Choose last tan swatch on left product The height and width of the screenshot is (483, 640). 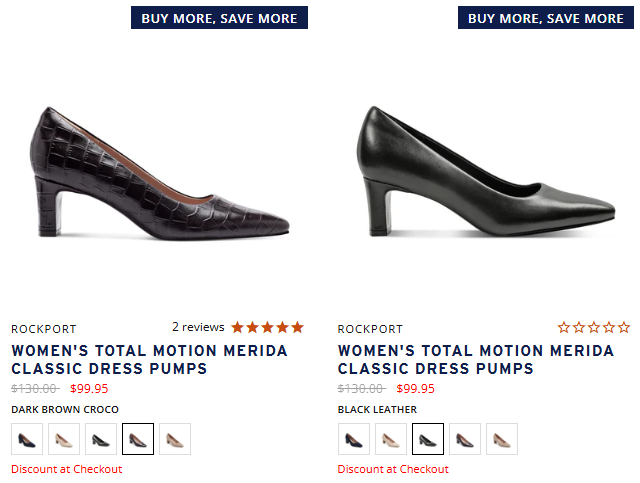tap(175, 439)
